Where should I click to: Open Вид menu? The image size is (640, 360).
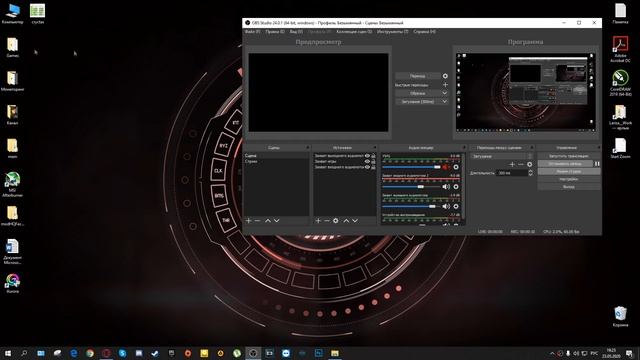point(296,31)
